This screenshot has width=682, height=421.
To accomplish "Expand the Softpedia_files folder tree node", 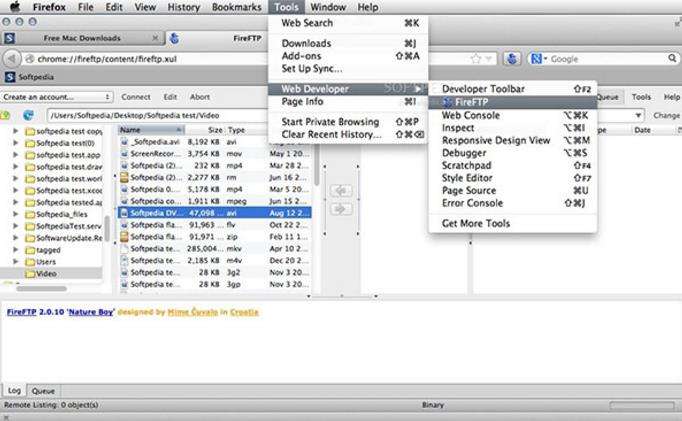I will (16, 214).
